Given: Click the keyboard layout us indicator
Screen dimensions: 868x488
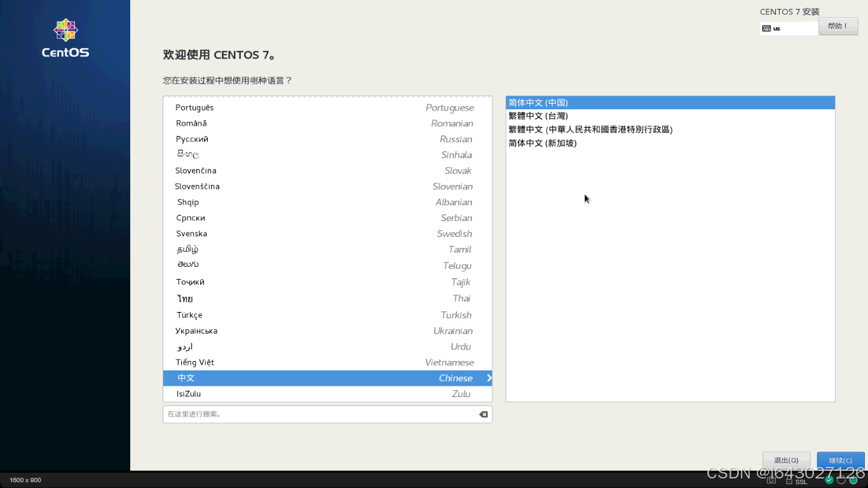Looking at the screenshot, I should coord(789,29).
